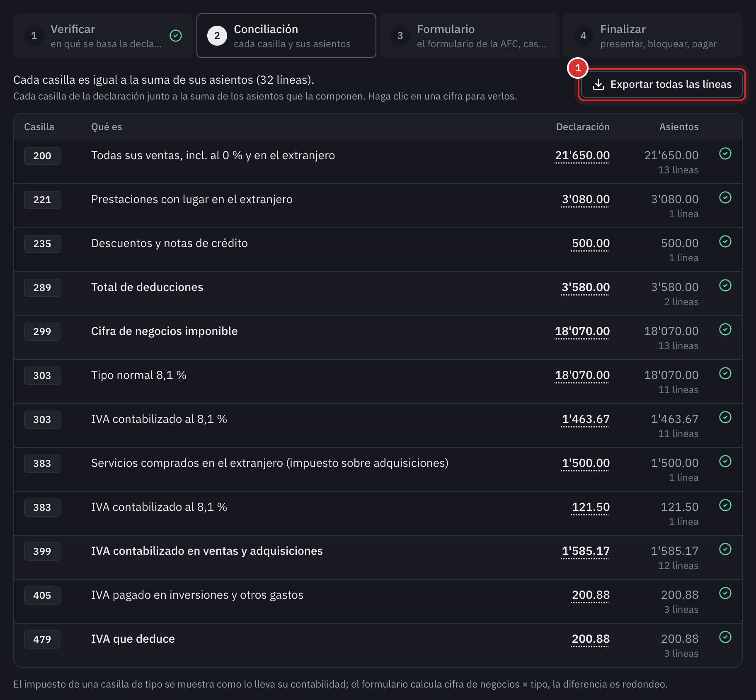The height and width of the screenshot is (700, 756).
Task: Go to the Finalizar step
Action: tap(652, 36)
